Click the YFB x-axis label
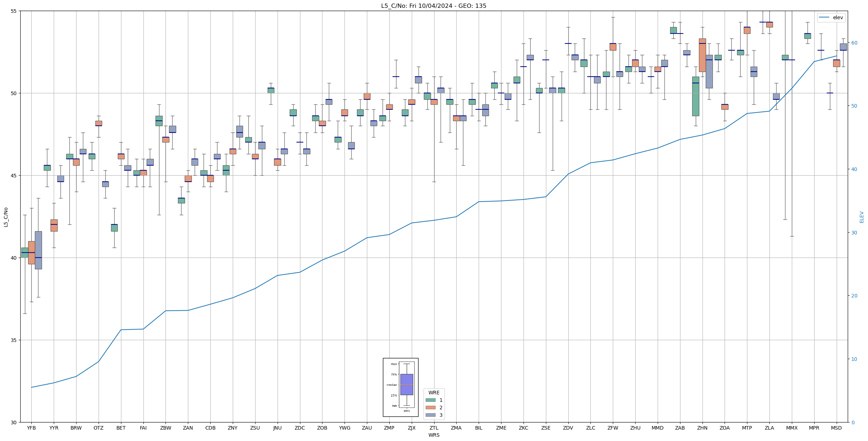This screenshot has width=868, height=441. (x=31, y=428)
